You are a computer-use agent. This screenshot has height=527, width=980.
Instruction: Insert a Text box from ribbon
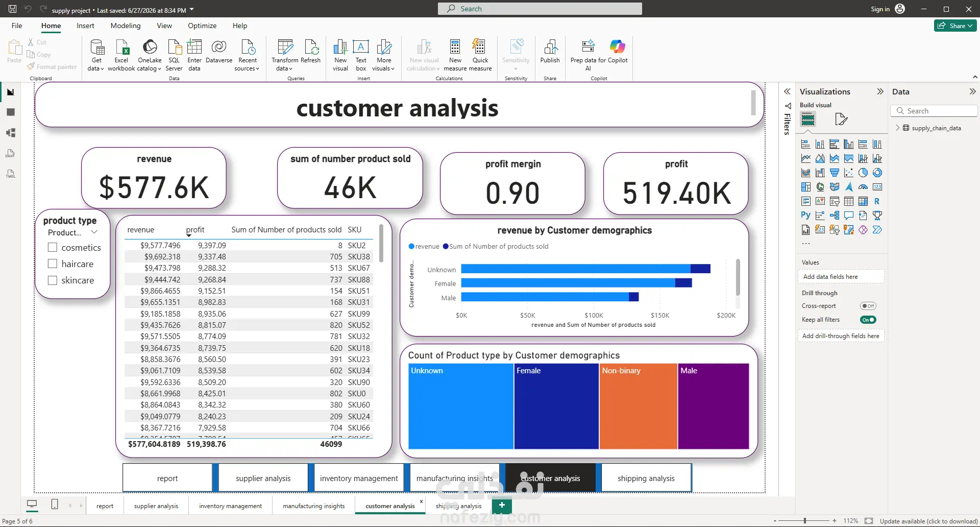361,55
